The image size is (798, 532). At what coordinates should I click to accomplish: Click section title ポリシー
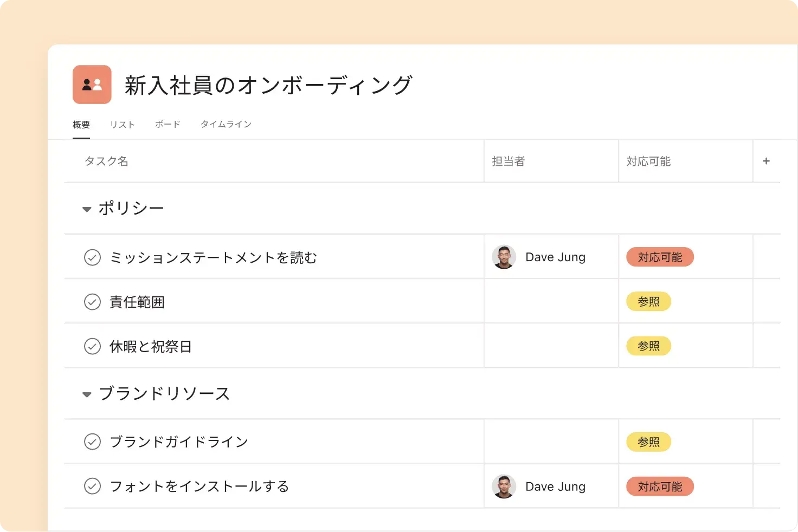point(131,208)
